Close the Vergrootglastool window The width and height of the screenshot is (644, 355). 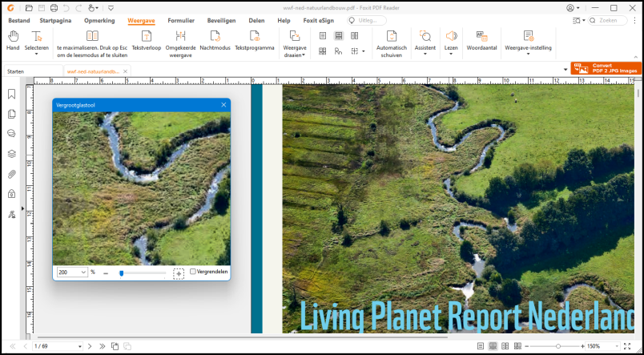pyautogui.click(x=223, y=105)
